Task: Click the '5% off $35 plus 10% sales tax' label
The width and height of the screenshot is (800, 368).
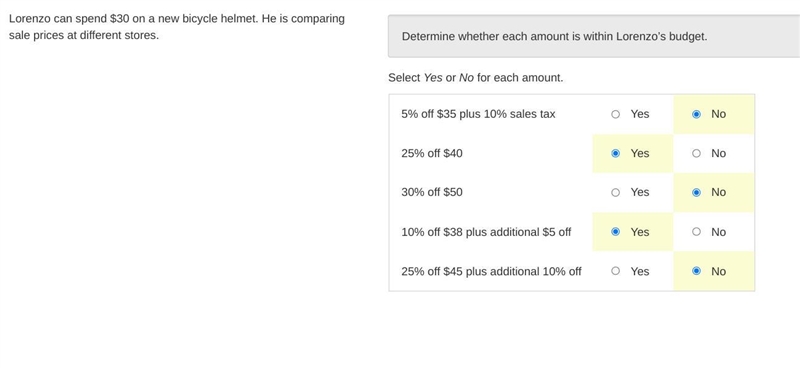Action: [x=478, y=114]
